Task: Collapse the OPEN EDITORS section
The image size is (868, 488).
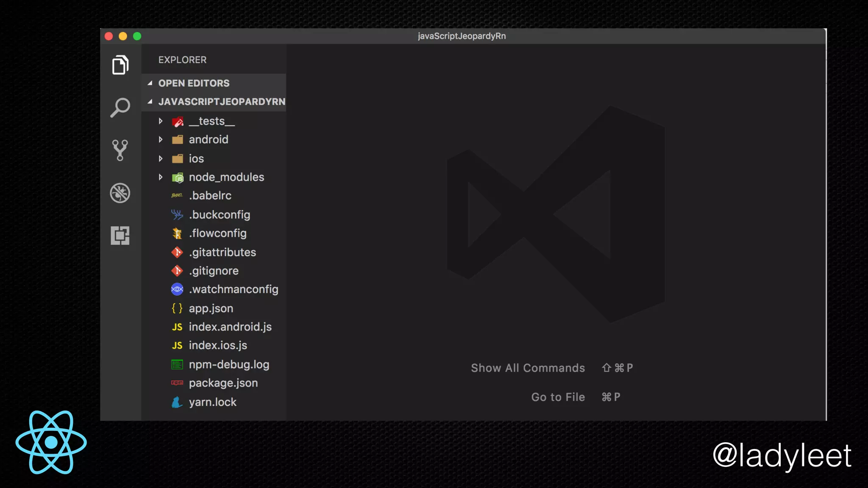Action: 150,83
